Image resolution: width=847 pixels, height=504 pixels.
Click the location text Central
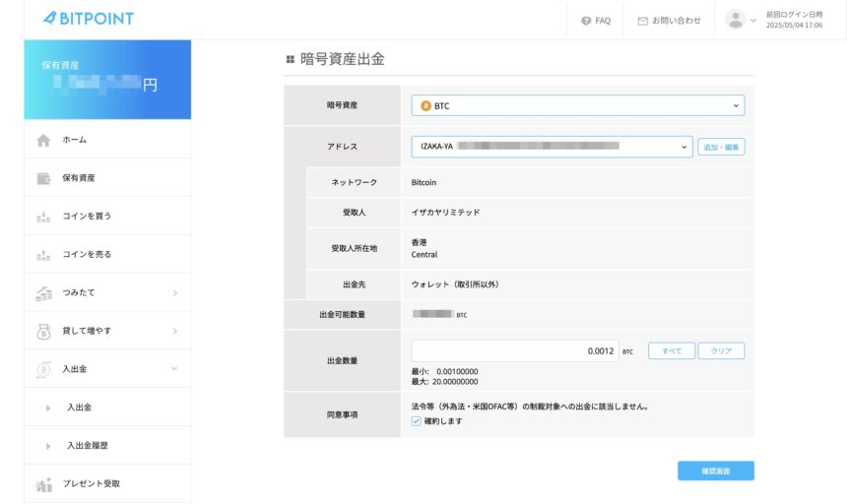tap(424, 255)
